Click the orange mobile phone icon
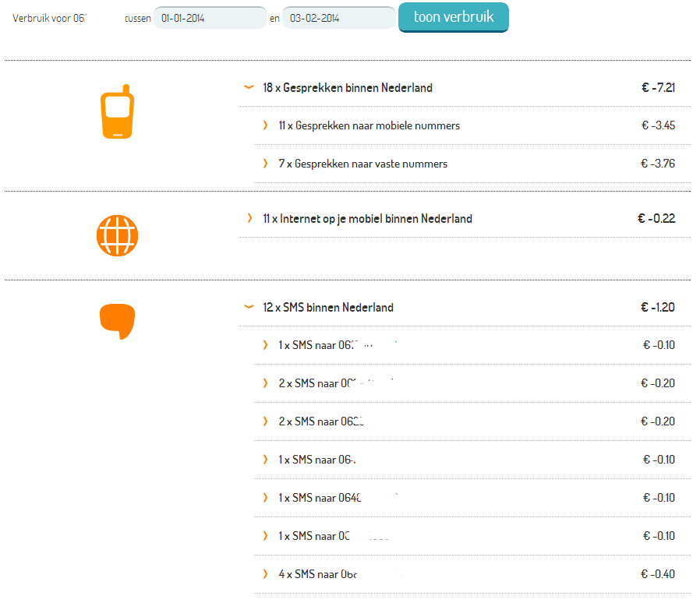The image size is (700, 603). tap(117, 112)
